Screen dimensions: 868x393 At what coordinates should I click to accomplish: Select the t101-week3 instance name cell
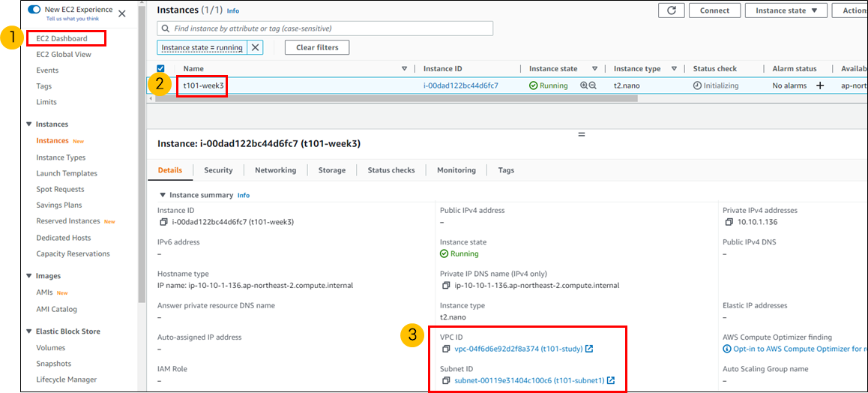pyautogui.click(x=203, y=85)
